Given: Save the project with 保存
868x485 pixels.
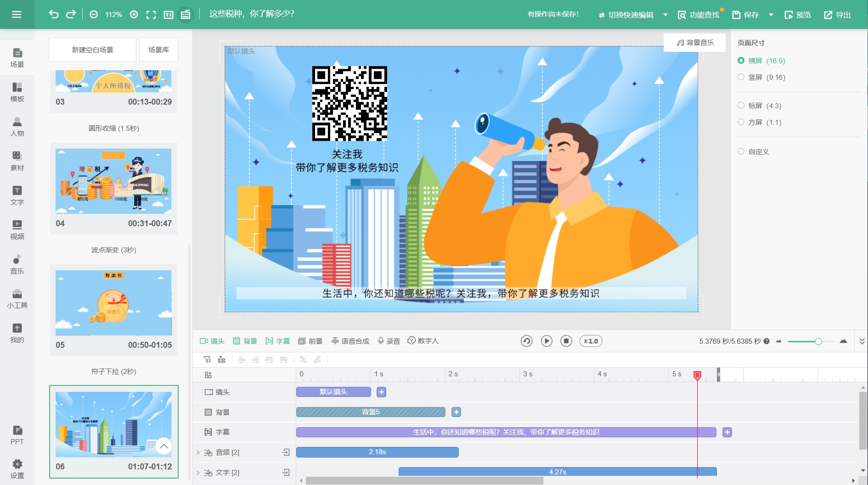Looking at the screenshot, I should (x=745, y=15).
